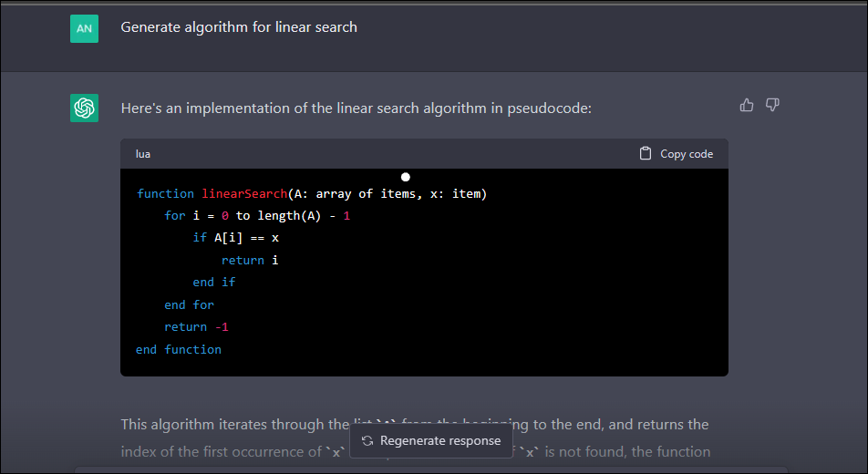This screenshot has width=868, height=474.
Task: Click the for loop line in code
Action: tap(257, 216)
